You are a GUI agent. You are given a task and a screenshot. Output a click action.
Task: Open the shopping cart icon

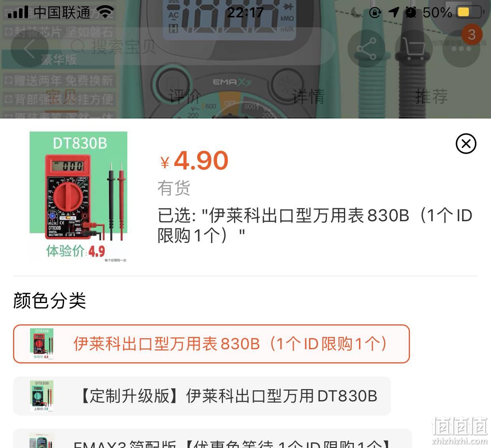point(414,49)
